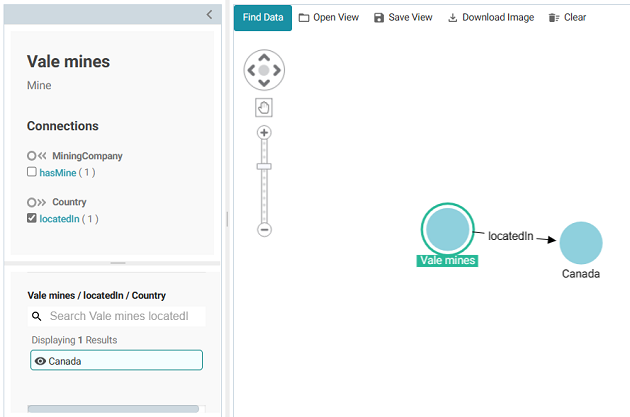This screenshot has width=630, height=417.
Task: Open the hasMine connection link
Action: [58, 173]
